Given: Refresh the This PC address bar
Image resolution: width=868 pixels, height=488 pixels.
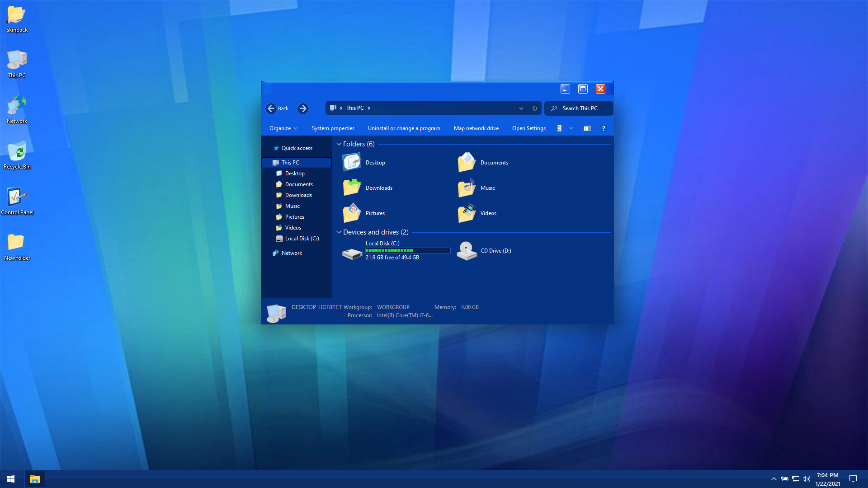Looking at the screenshot, I should [x=534, y=108].
